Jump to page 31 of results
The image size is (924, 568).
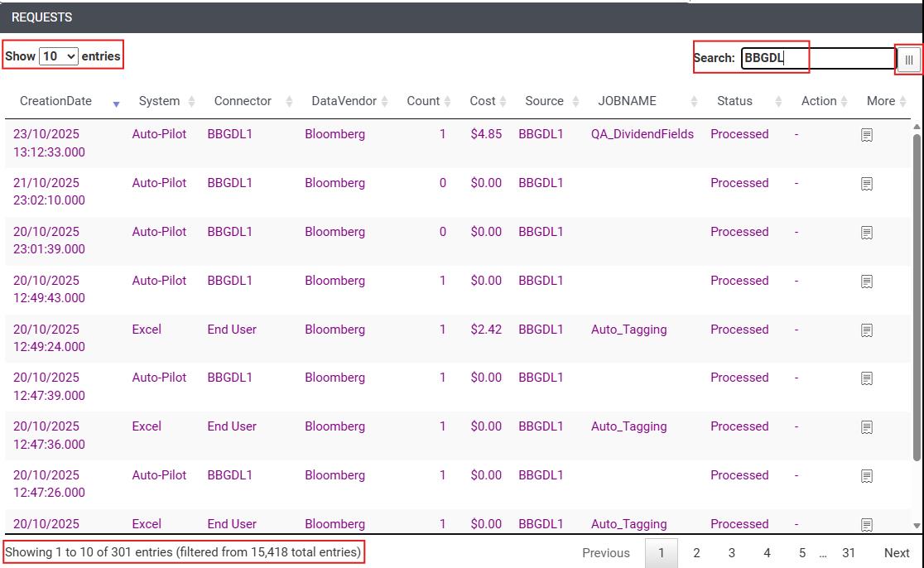coord(849,553)
